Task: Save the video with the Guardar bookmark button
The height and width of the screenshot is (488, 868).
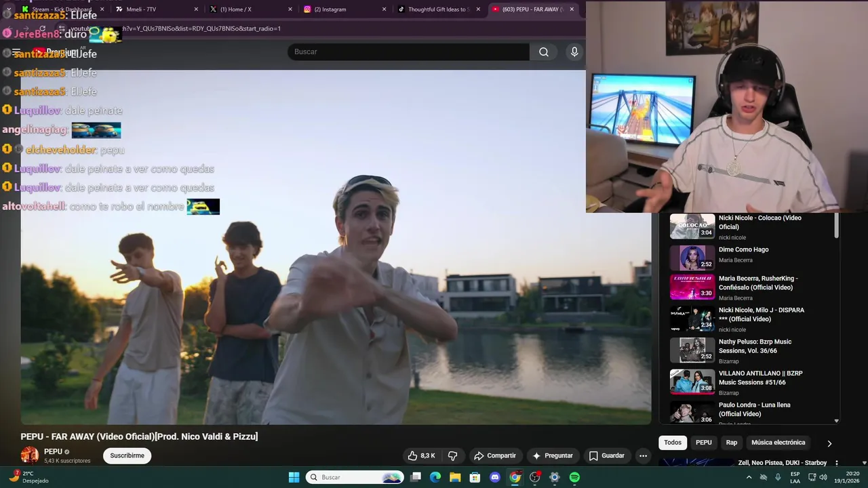Action: pos(606,455)
